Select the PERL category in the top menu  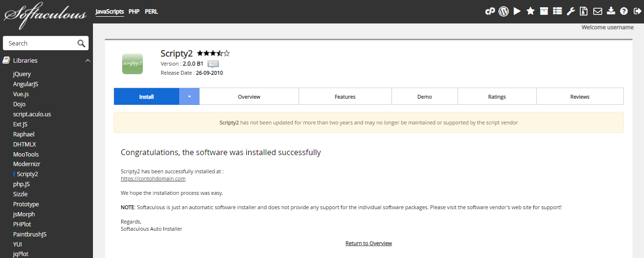pos(151,11)
